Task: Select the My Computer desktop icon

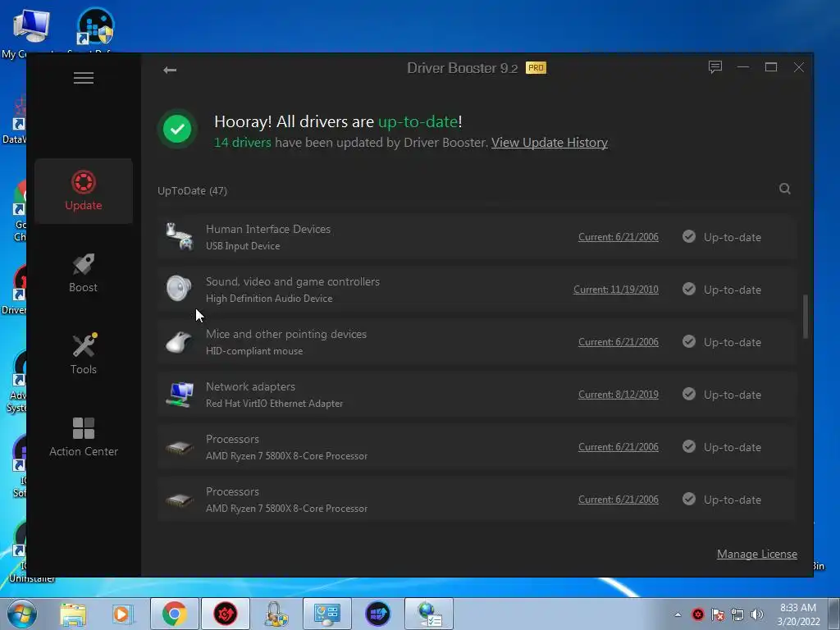Action: pyautogui.click(x=31, y=32)
